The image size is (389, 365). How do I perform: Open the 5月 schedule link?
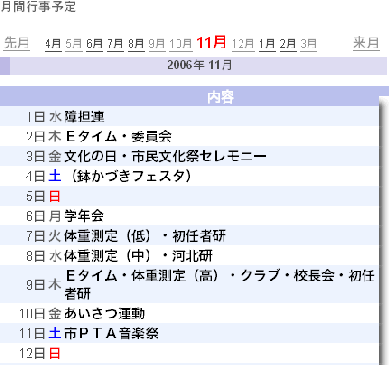pos(74,44)
